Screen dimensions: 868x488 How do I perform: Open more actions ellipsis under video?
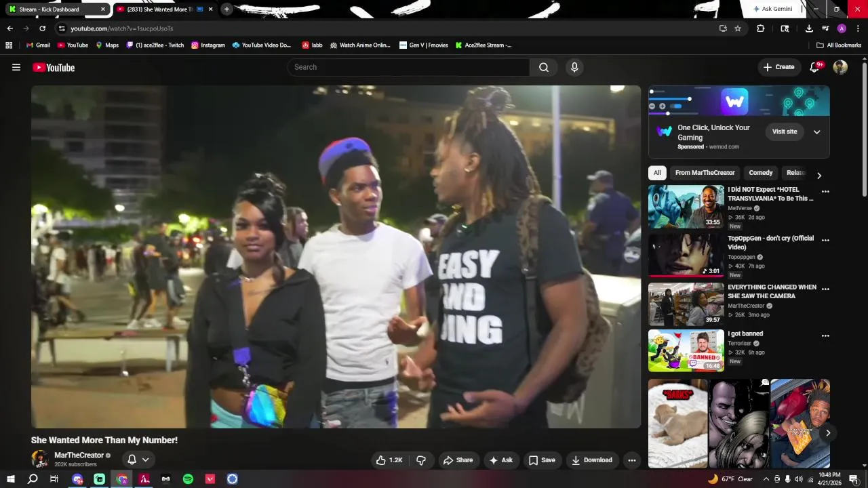[632, 460]
